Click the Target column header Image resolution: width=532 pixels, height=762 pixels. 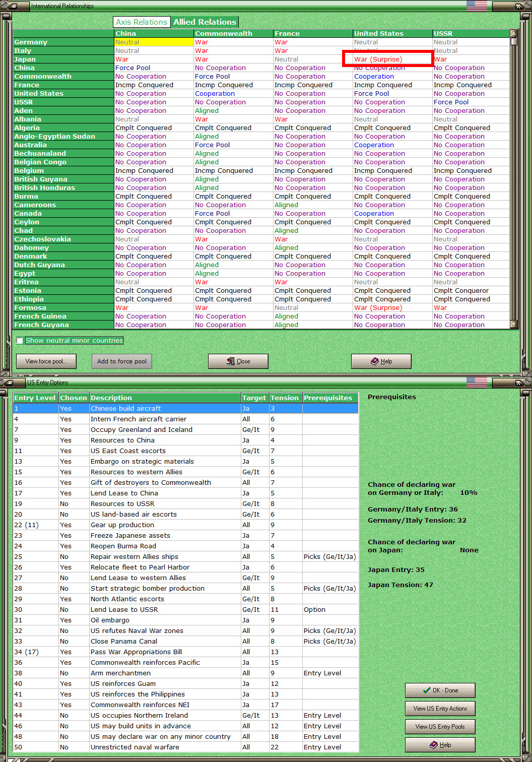[x=255, y=398]
